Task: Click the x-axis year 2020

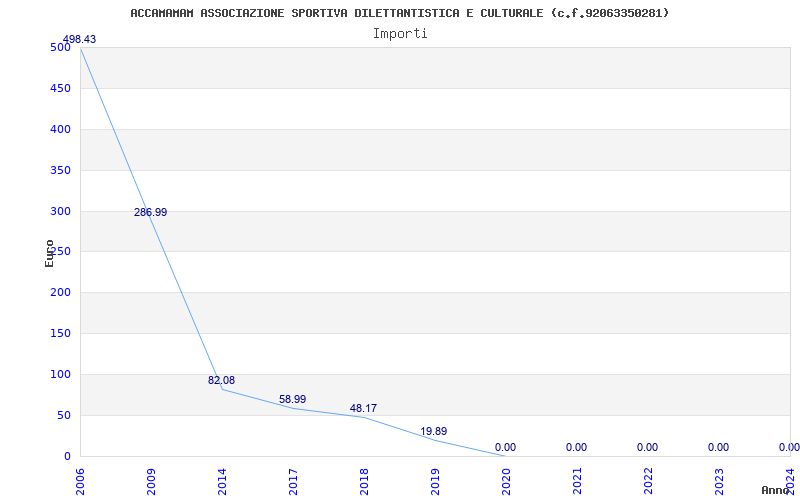Action: (506, 481)
